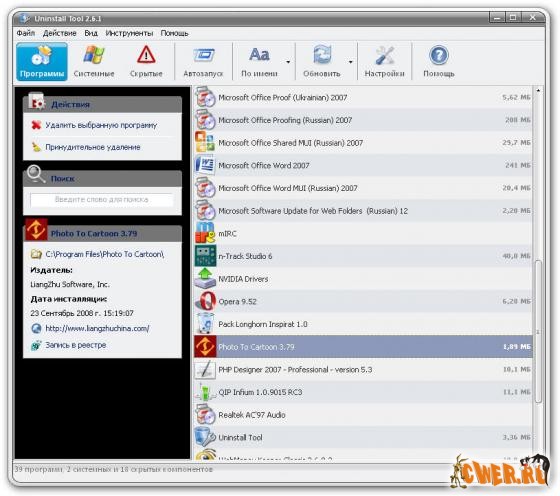Image resolution: width=560 pixels, height=496 pixels.
Task: Select Microsoft Office Proof (Ukrainian) 2007 icon
Action: [x=205, y=97]
